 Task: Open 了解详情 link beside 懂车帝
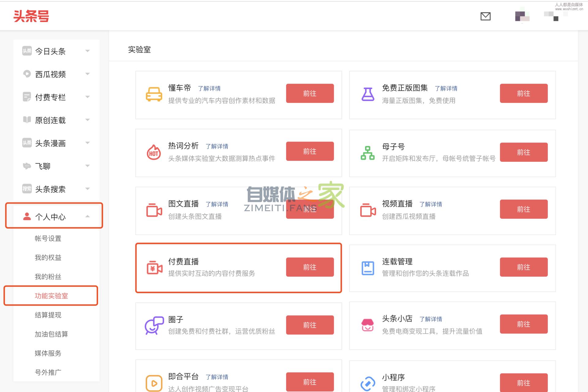pyautogui.click(x=209, y=89)
